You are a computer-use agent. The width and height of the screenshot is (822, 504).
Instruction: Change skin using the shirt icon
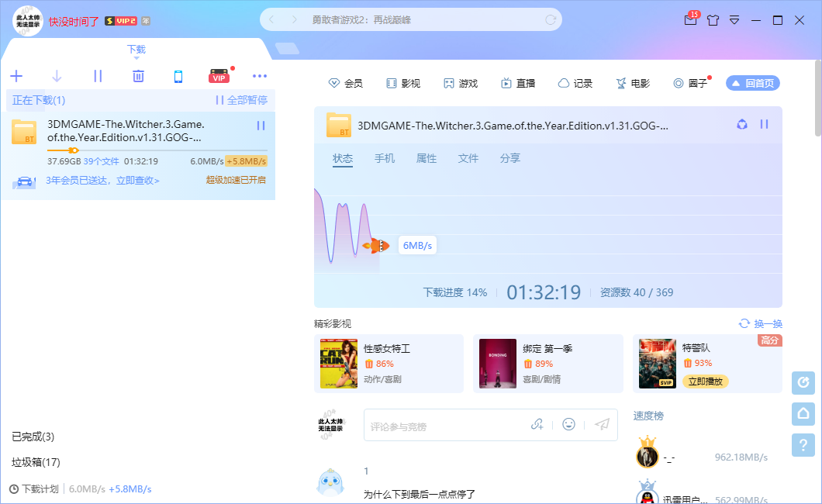pyautogui.click(x=713, y=20)
